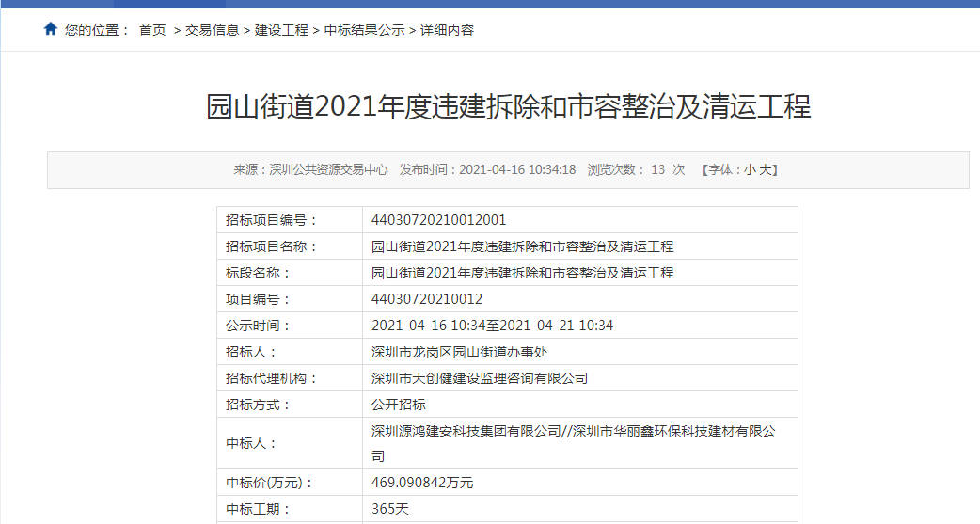Click bidding method 公开招标

pos(398,405)
